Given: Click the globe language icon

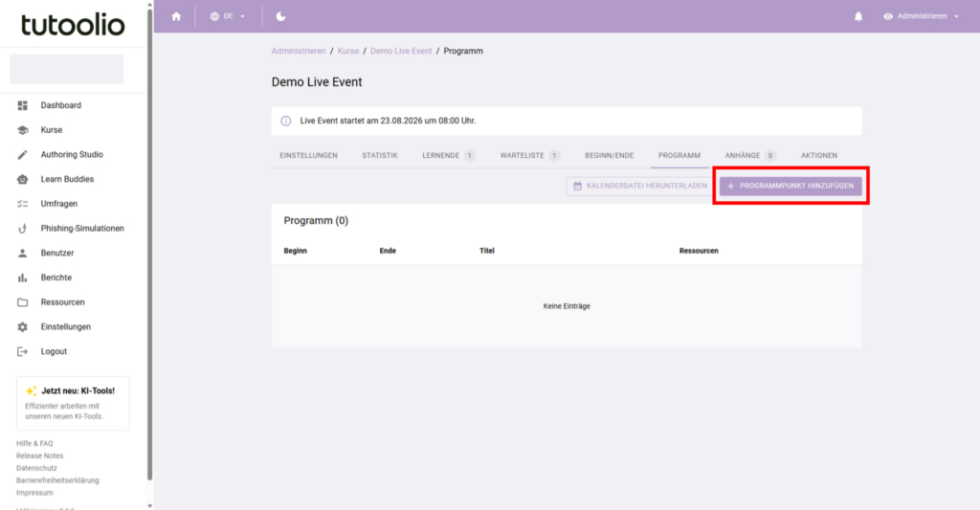Looking at the screenshot, I should pos(214,16).
